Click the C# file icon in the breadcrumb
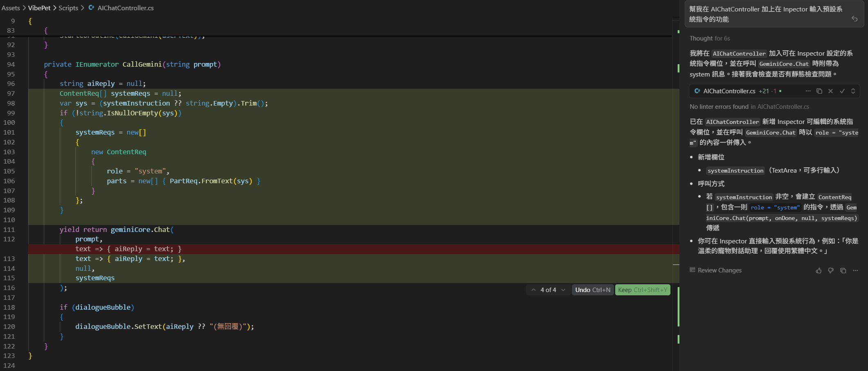Viewport: 868px width, 371px height. click(x=91, y=8)
